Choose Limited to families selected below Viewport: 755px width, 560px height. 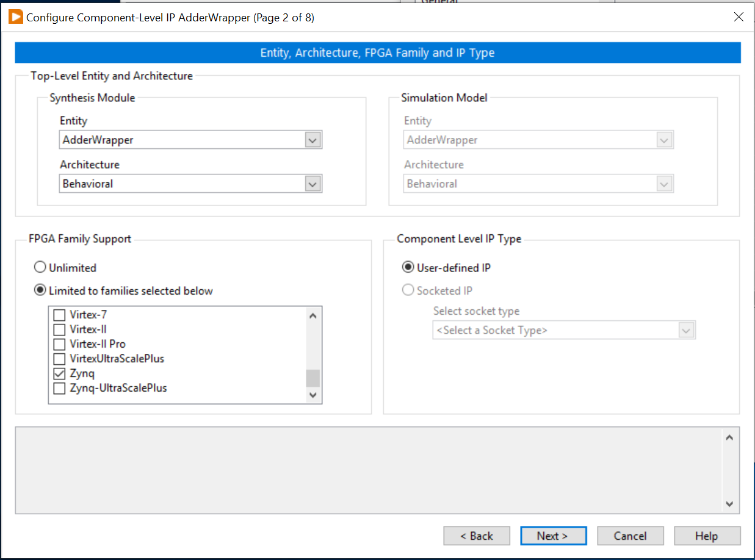click(x=40, y=290)
